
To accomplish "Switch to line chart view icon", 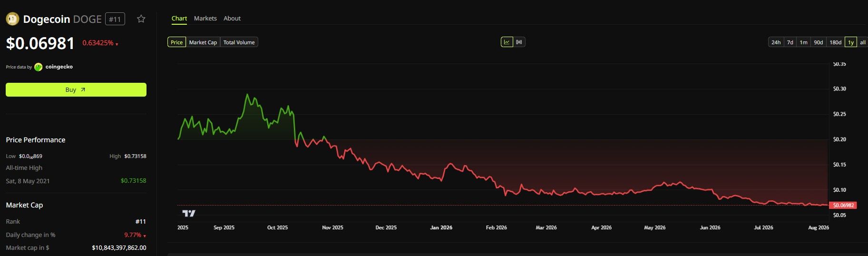I will [507, 42].
